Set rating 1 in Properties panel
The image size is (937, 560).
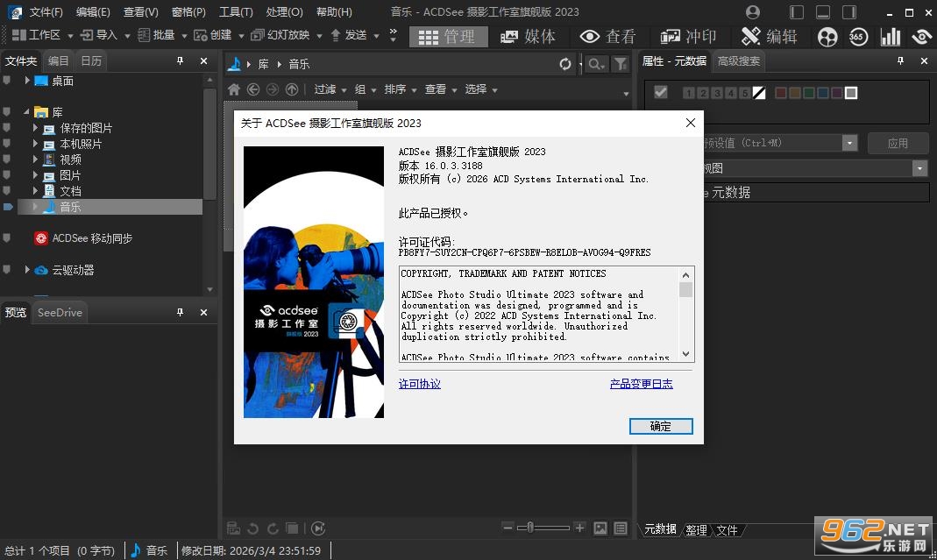[689, 93]
